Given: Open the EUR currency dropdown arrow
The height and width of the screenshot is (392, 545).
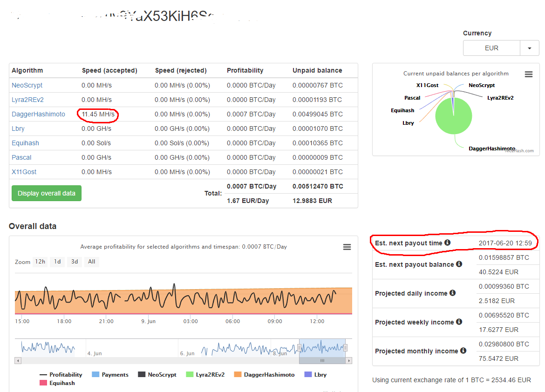Looking at the screenshot, I should tap(529, 48).
